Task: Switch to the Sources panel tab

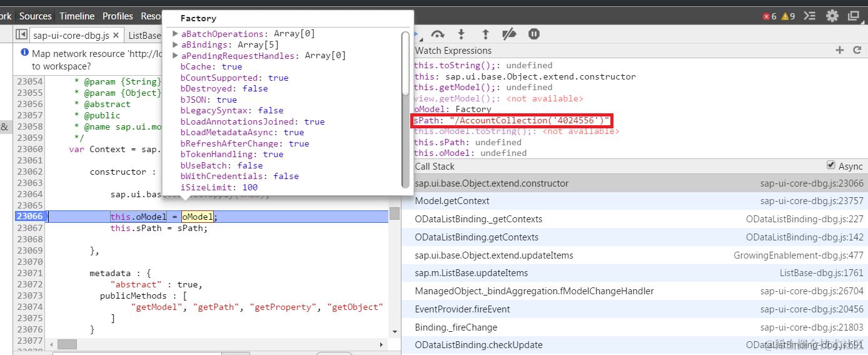Action: tap(36, 16)
